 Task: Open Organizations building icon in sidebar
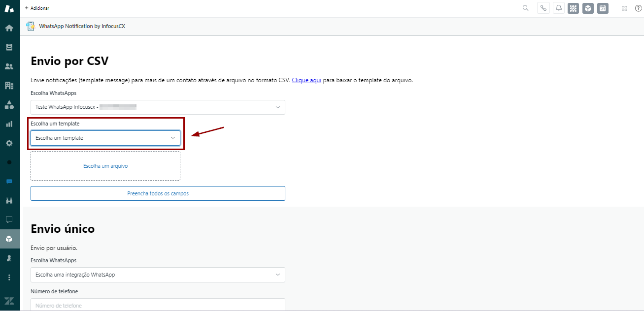point(9,86)
